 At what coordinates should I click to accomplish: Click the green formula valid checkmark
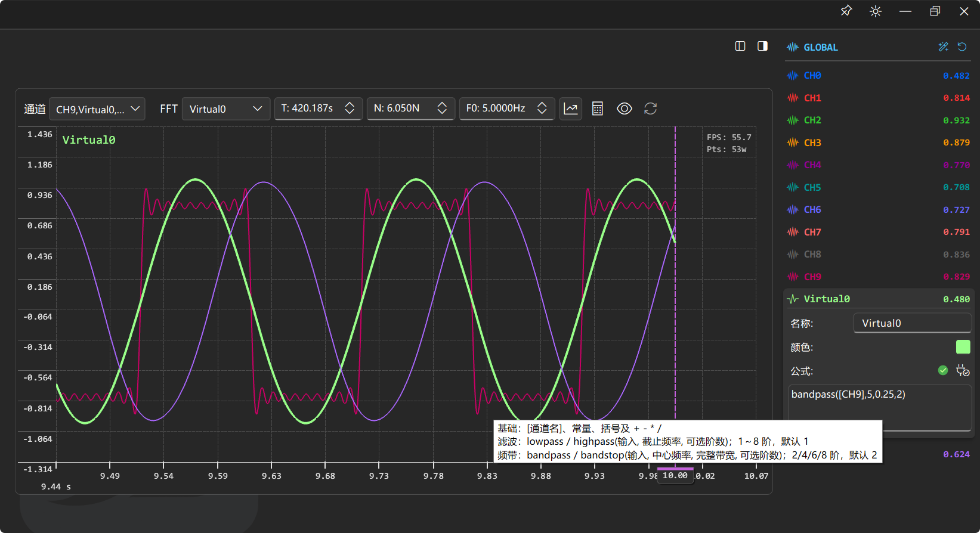tap(943, 371)
